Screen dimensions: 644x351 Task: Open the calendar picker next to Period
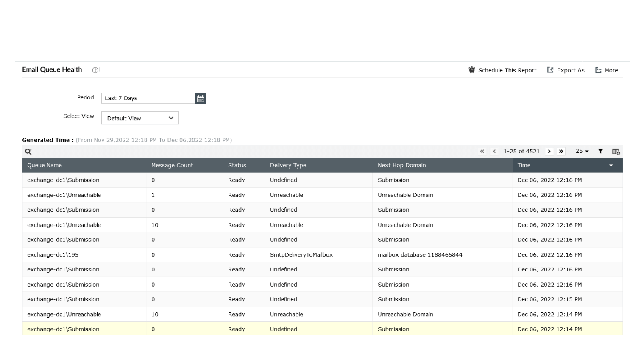(200, 98)
